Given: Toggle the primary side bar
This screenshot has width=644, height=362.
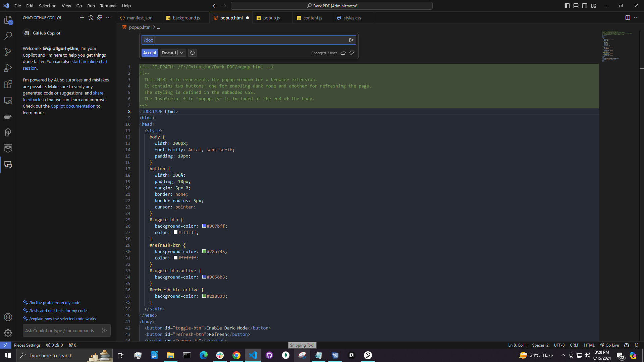Looking at the screenshot, I should coord(567,6).
